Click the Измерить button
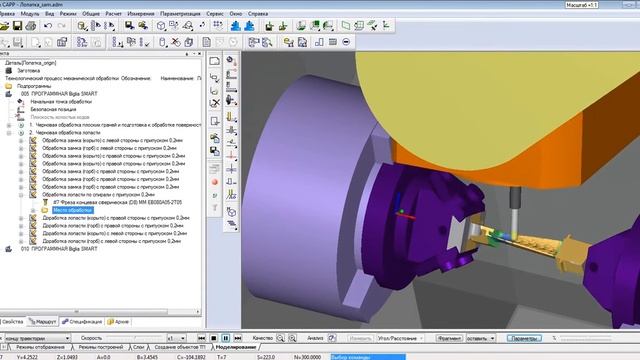The image size is (640, 360). (x=360, y=338)
